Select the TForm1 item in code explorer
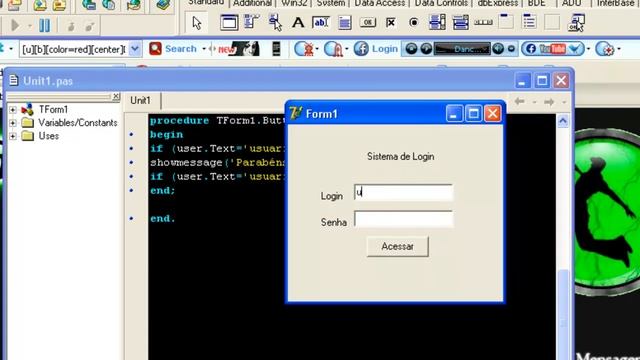This screenshot has width=640, height=360. [x=53, y=109]
